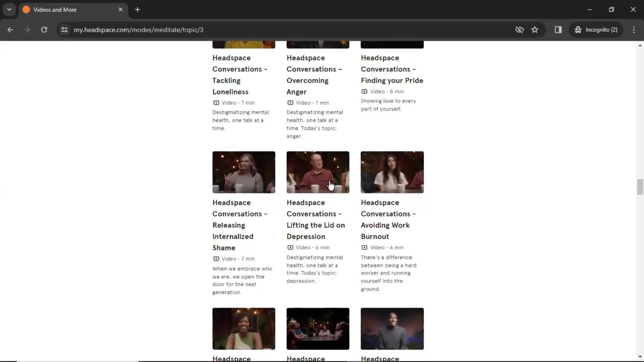Click description mentioning 'Today's topic: depression.'
This screenshot has width=644, height=362.
click(315, 269)
